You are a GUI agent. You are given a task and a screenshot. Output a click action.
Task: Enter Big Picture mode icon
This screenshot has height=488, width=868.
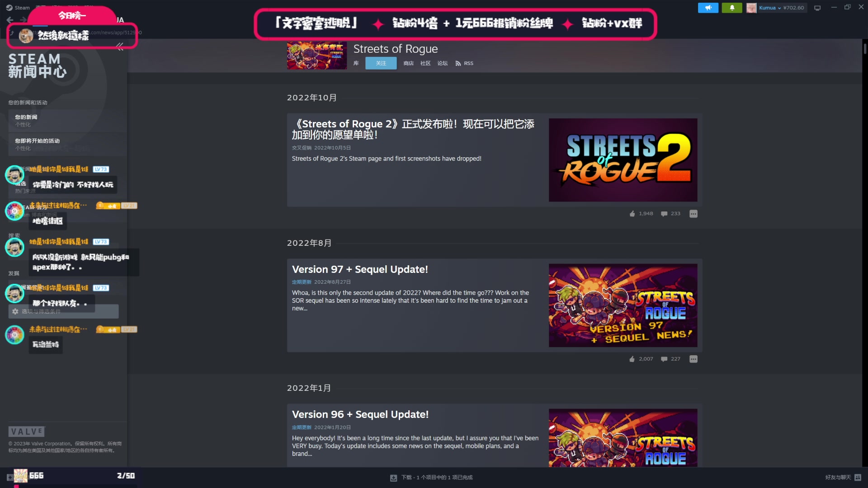817,8
